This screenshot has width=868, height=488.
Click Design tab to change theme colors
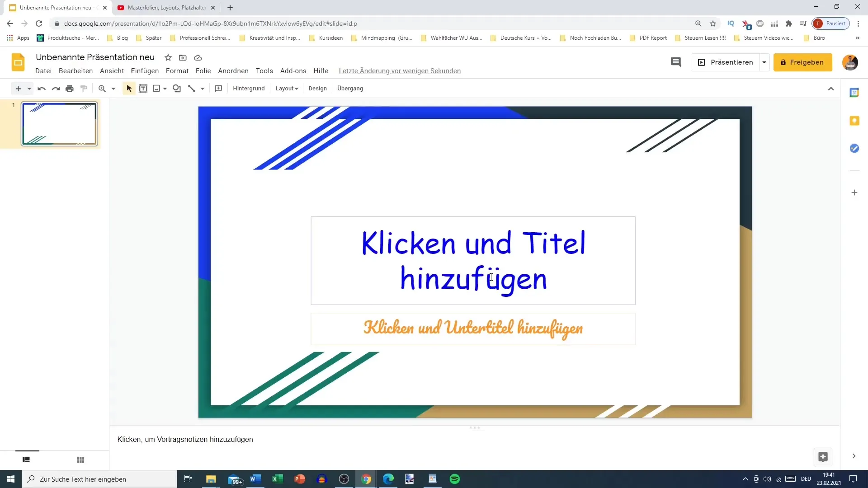pyautogui.click(x=318, y=88)
